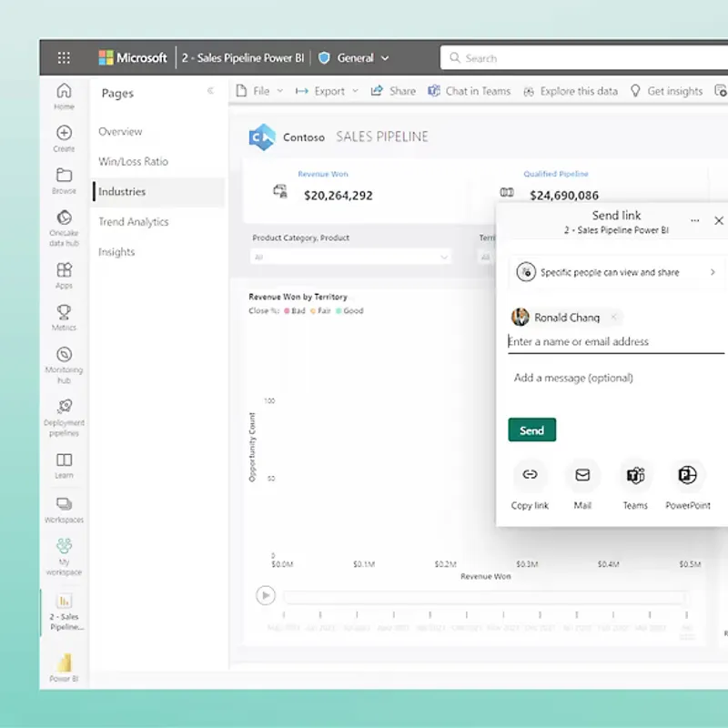The image size is (728, 728).
Task: Change link settings: Specific people can view and share
Action: [x=616, y=272]
